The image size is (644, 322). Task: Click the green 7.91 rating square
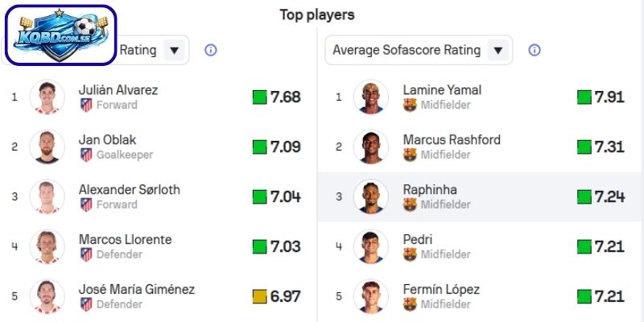tap(584, 97)
